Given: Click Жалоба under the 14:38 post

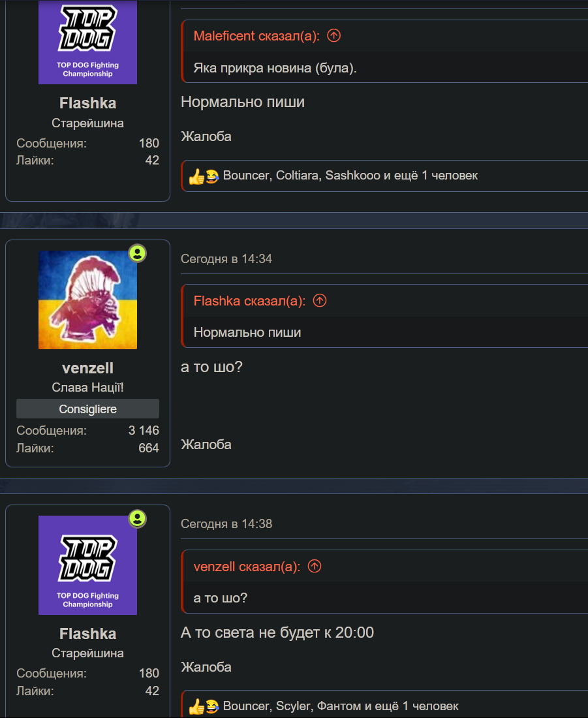Looking at the screenshot, I should [206, 666].
